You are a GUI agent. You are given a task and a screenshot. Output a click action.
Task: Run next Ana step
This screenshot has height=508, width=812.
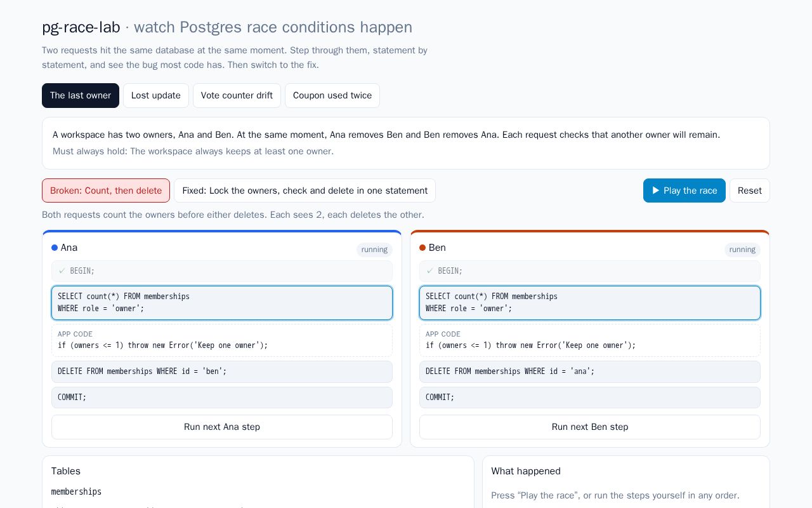(222, 427)
